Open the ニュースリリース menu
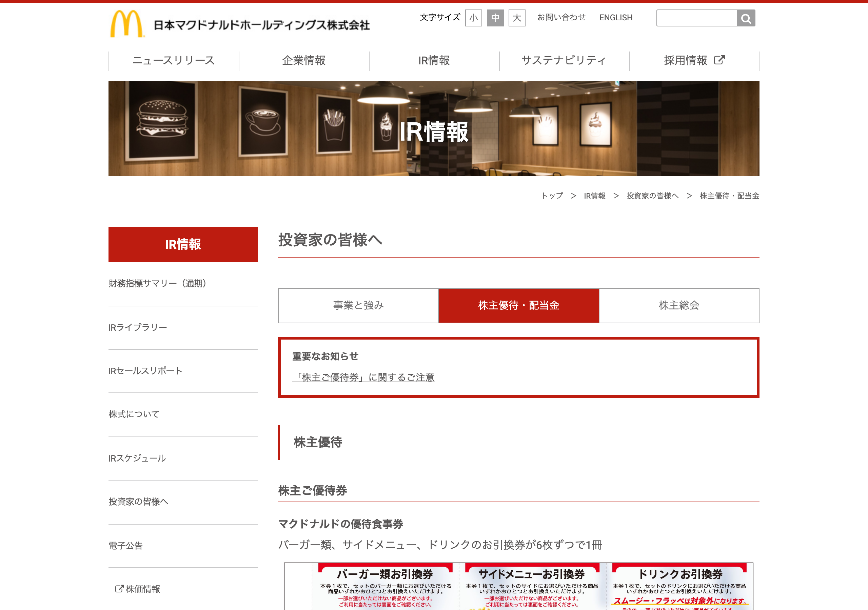Screen dimensions: 868x610 coord(174,60)
